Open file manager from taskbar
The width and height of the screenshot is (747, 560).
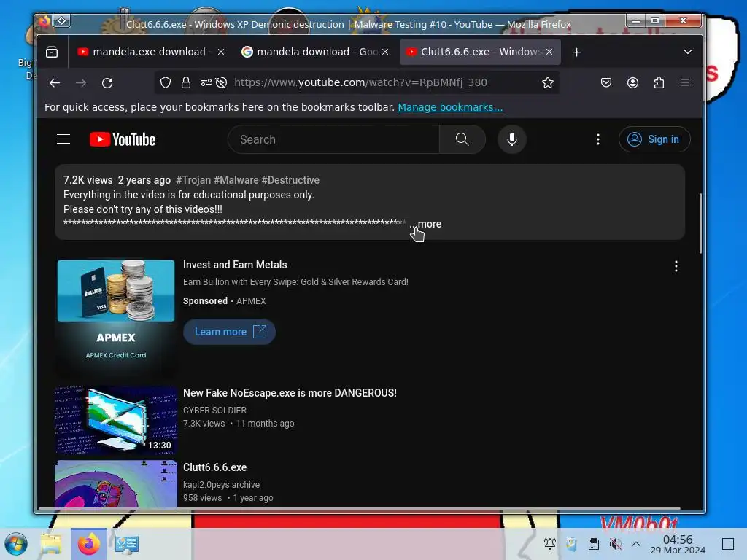(51, 544)
